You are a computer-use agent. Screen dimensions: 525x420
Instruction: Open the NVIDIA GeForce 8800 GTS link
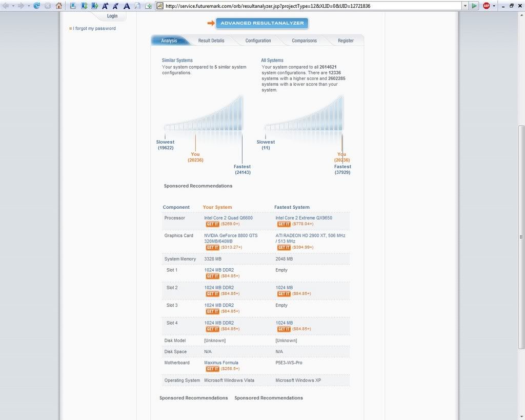pyautogui.click(x=231, y=238)
